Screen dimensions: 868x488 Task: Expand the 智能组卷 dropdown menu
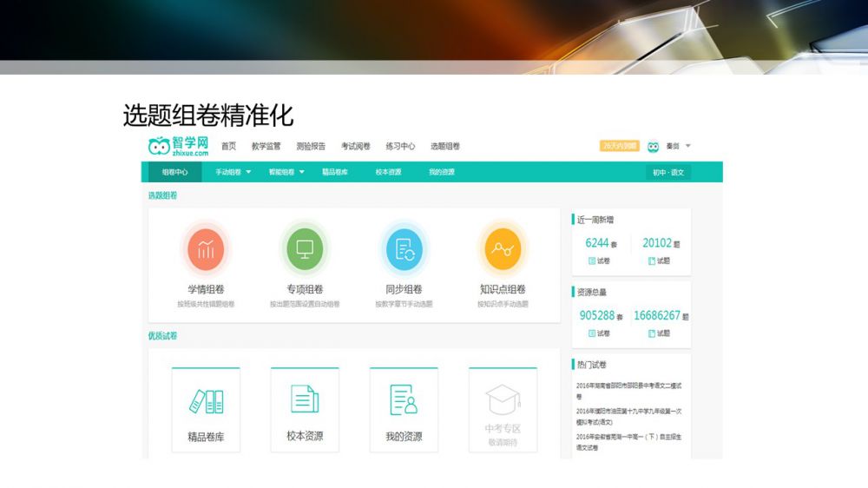tap(286, 172)
